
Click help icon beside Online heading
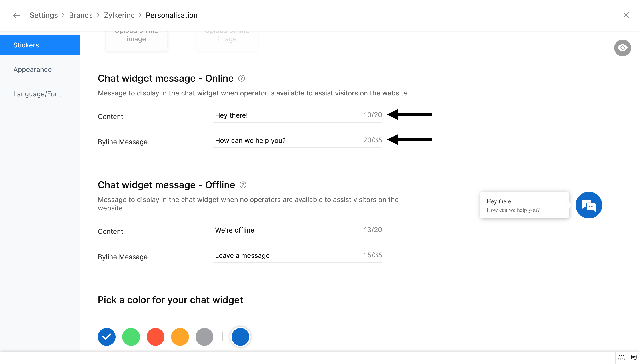pos(241,79)
